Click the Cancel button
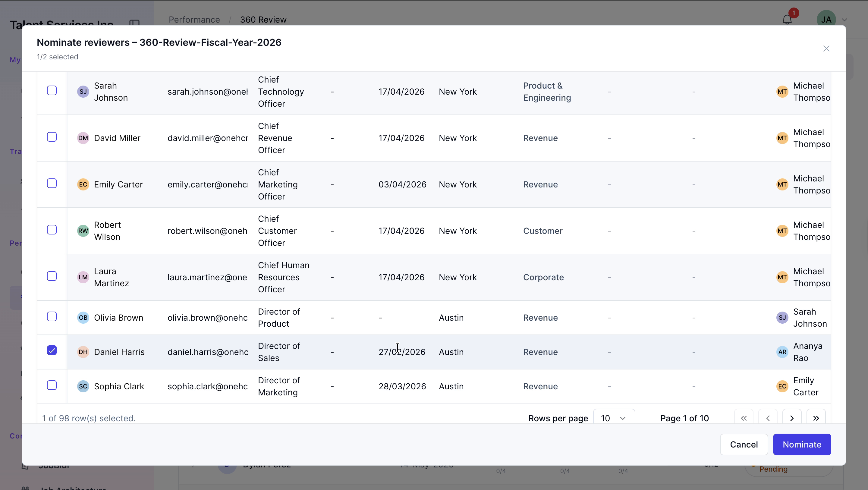This screenshot has width=868, height=490. 744,444
